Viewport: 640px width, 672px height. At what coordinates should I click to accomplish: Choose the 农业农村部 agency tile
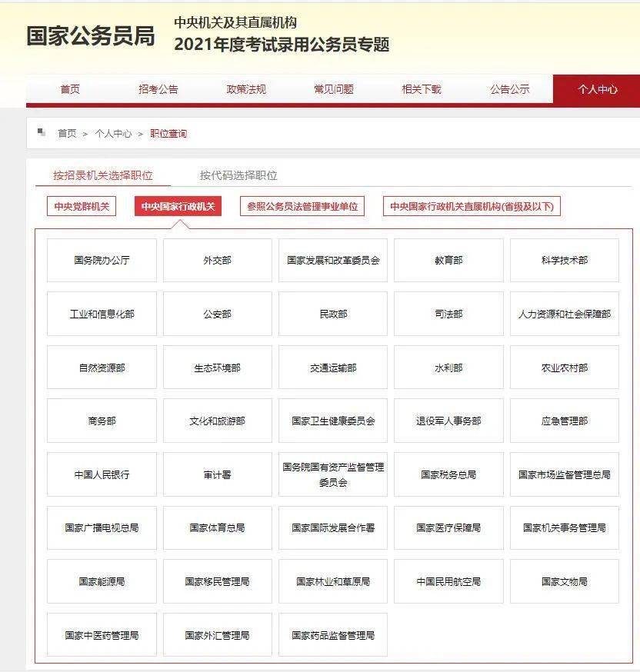565,368
